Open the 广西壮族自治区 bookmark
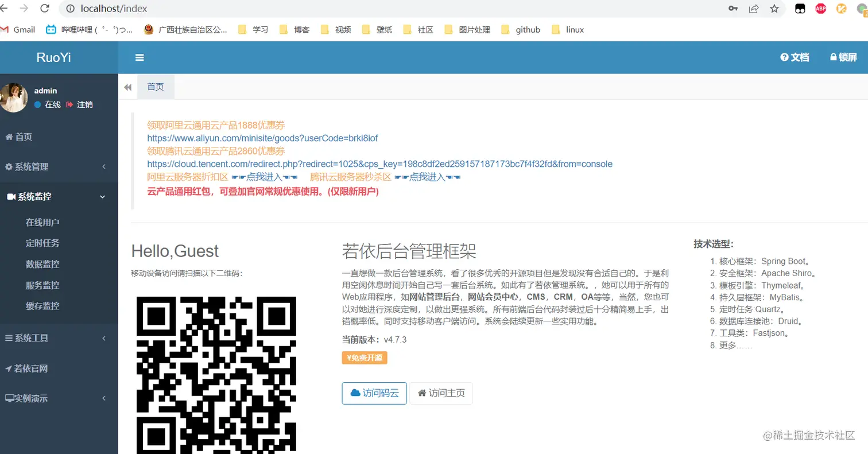Screen dimensions: 868x454 coord(185,30)
